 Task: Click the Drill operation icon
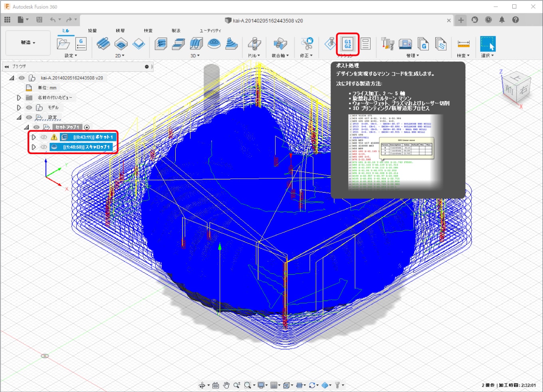tap(254, 44)
